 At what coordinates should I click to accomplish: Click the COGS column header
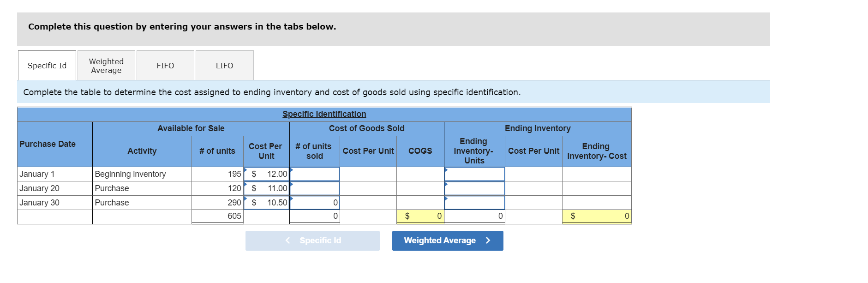coord(420,151)
